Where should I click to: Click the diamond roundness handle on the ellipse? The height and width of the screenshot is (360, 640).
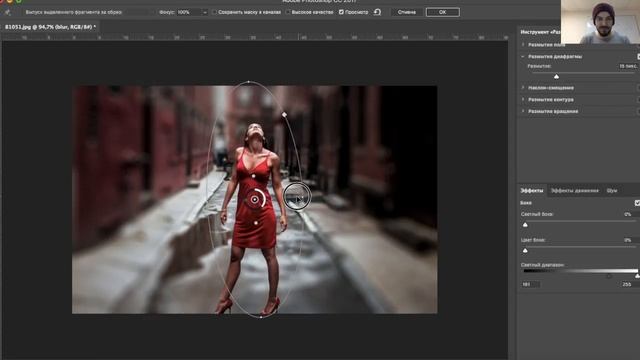coord(284,115)
